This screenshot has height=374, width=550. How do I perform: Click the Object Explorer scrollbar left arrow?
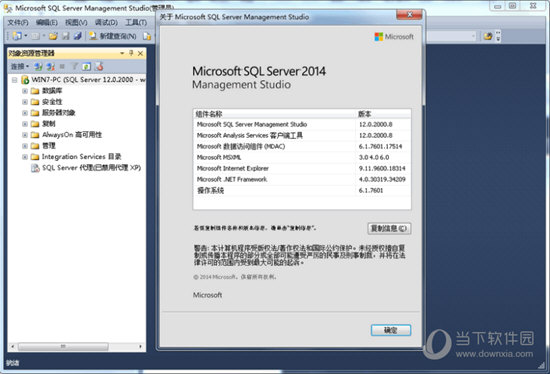coord(13,347)
